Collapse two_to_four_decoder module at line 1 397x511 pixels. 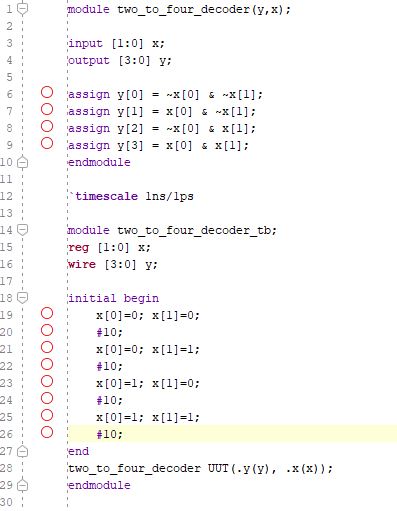tap(22, 9)
